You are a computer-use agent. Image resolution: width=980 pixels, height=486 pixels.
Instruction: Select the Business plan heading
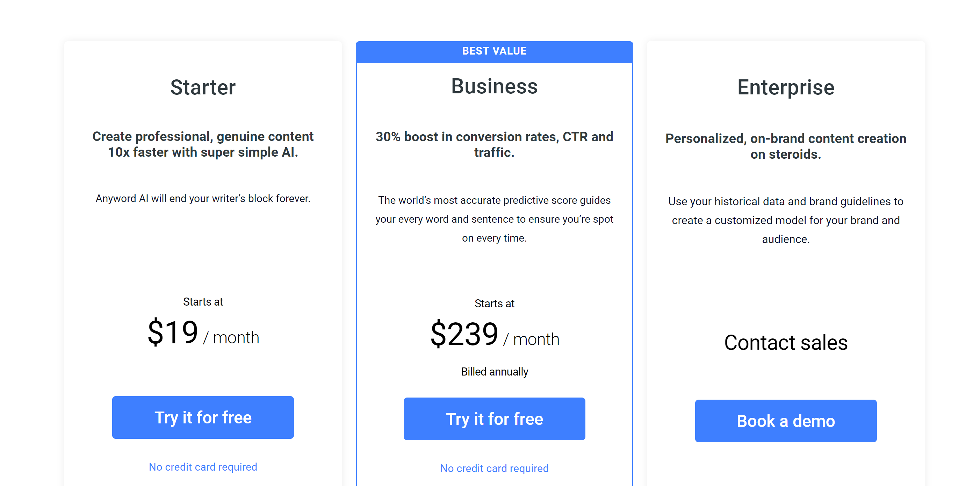tap(494, 86)
